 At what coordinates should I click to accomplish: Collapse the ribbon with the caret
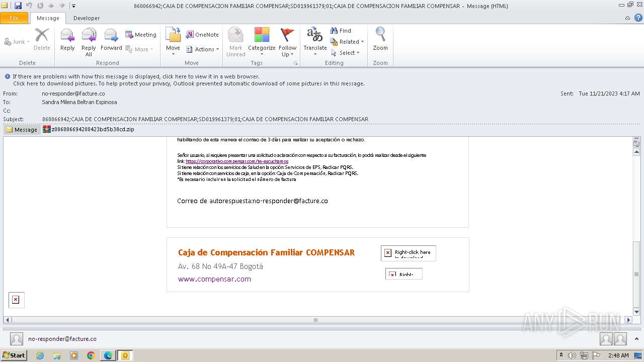pos(627,18)
